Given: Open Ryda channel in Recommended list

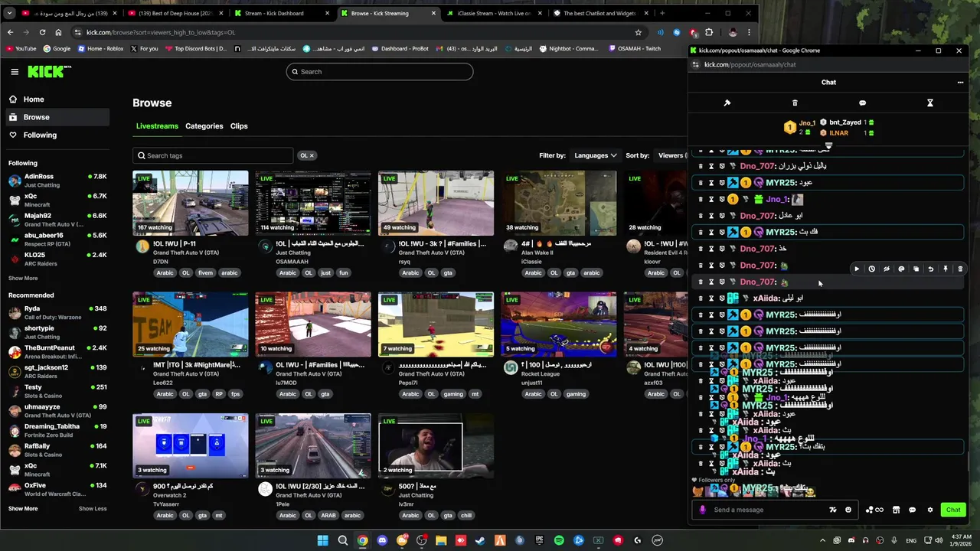Looking at the screenshot, I should (x=57, y=313).
